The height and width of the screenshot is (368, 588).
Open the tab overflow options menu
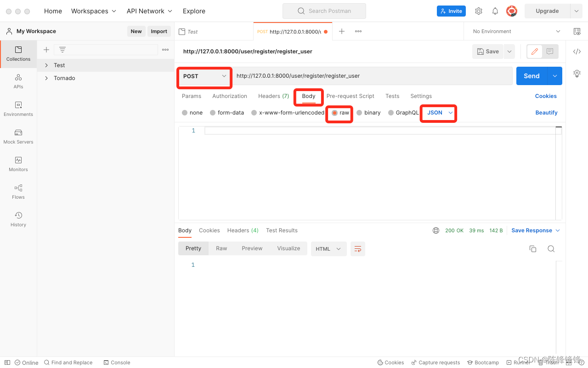click(x=358, y=31)
